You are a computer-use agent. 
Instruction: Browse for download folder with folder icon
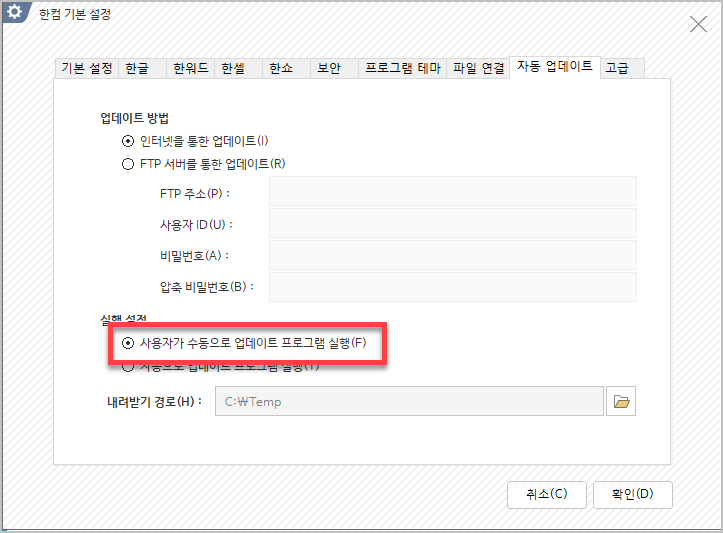click(x=621, y=401)
